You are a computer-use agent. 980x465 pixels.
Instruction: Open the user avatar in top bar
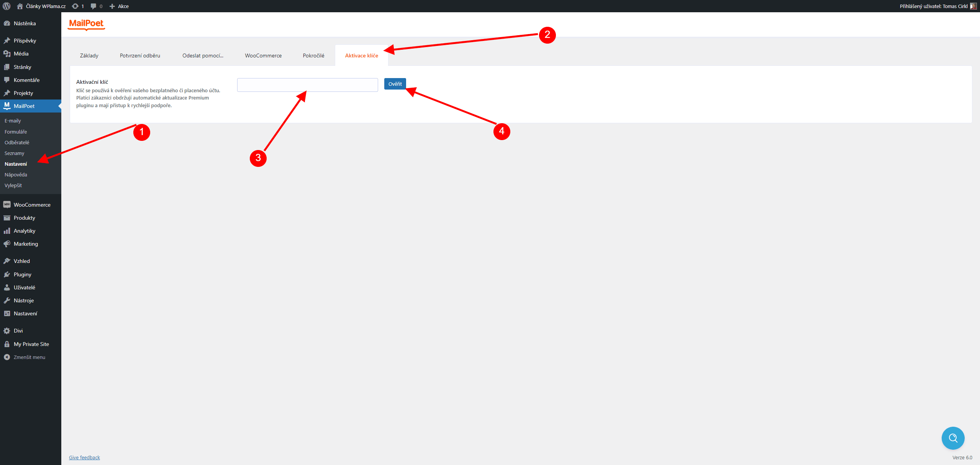point(973,6)
